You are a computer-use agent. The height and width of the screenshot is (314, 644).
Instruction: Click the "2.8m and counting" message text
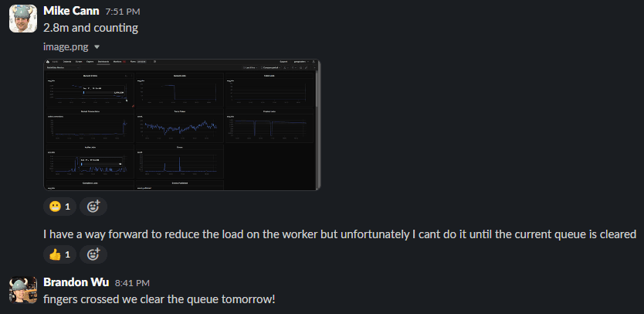[90, 29]
